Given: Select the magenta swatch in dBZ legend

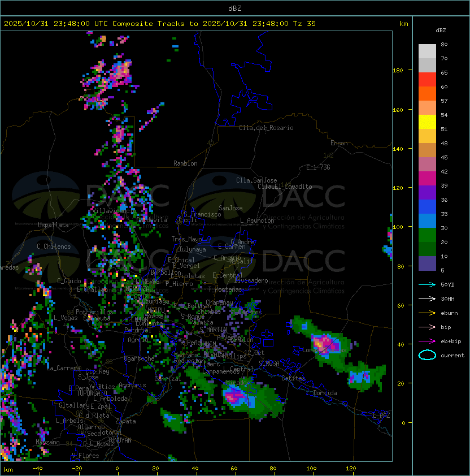Looking at the screenshot, I should pos(427,179).
